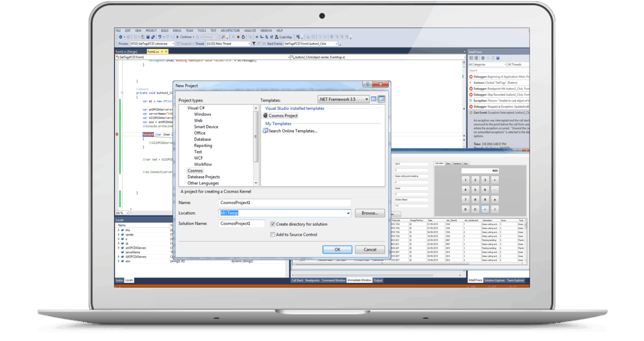This screenshot has height=341, width=644.
Task: Click the project Name input field
Action: 285,203
